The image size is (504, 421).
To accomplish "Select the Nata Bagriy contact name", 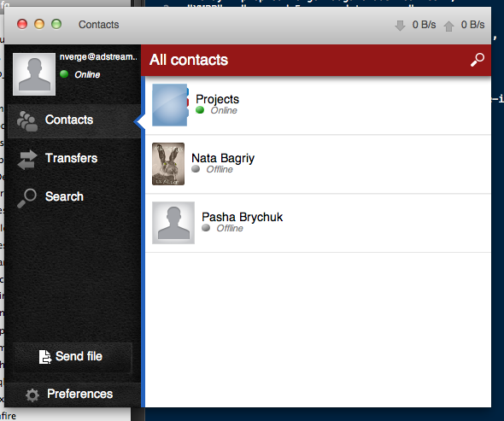I will (223, 158).
